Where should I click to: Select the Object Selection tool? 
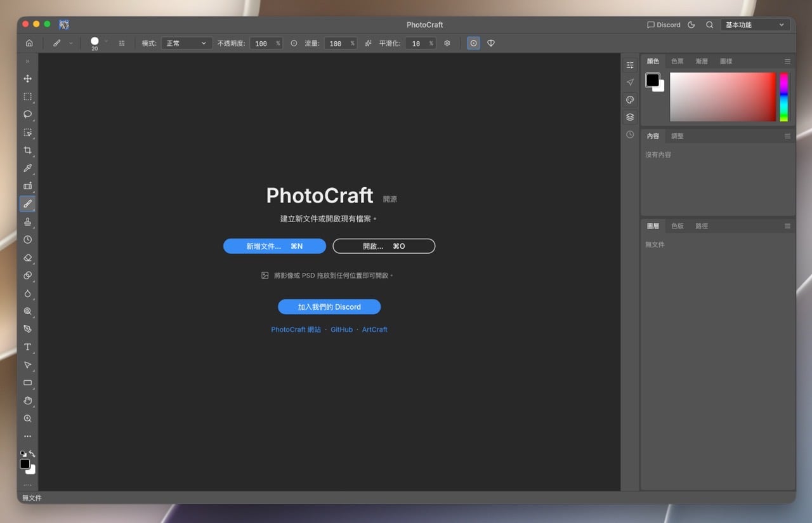pyautogui.click(x=27, y=133)
